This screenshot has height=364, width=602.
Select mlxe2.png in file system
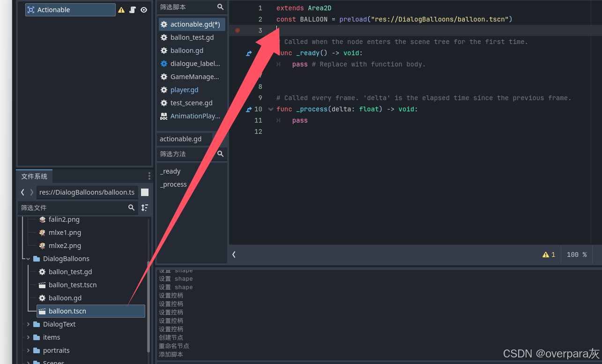click(65, 246)
